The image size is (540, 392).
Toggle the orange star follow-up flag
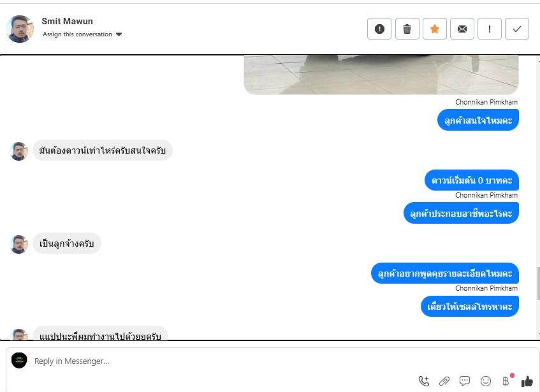[x=435, y=29]
